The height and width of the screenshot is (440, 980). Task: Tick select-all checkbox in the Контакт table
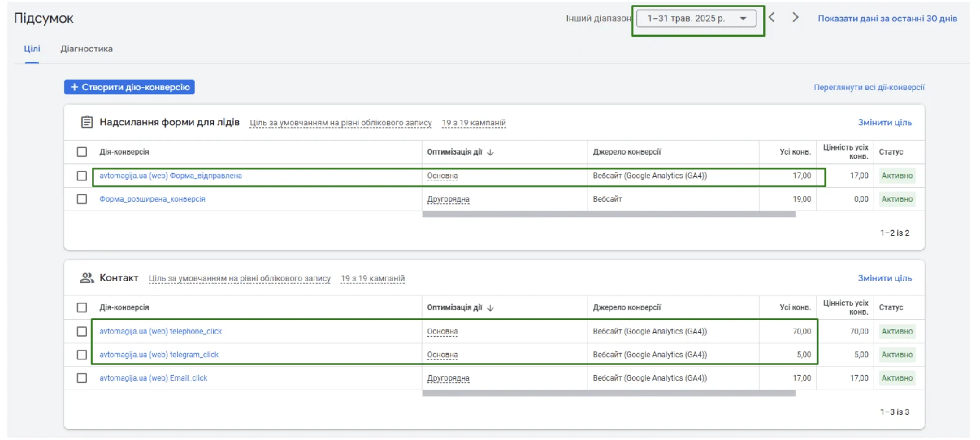(x=81, y=307)
